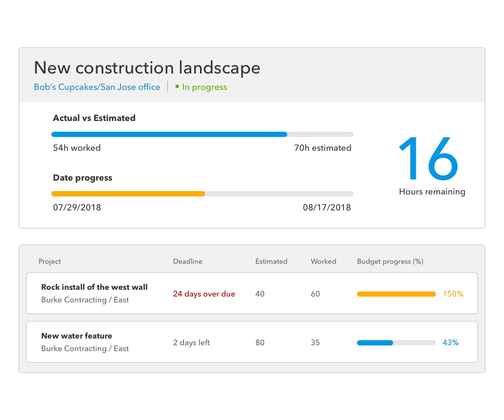
Task: Select the Project column header
Action: 50,261
